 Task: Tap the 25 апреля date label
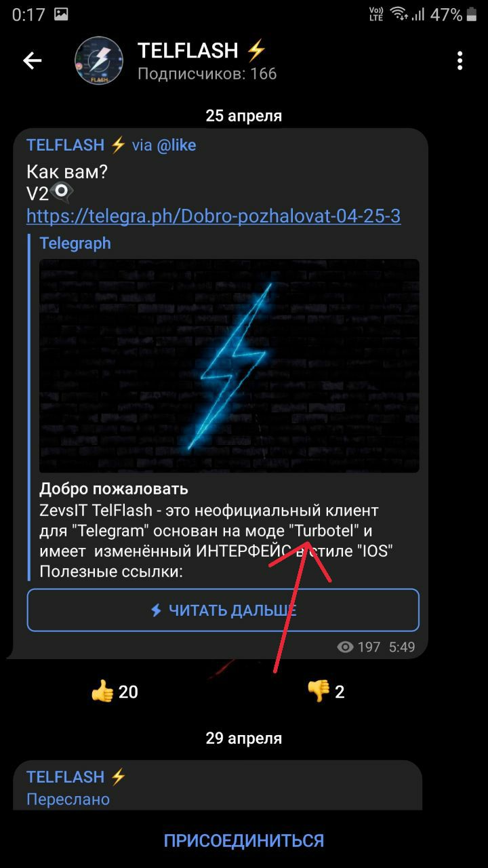244,116
